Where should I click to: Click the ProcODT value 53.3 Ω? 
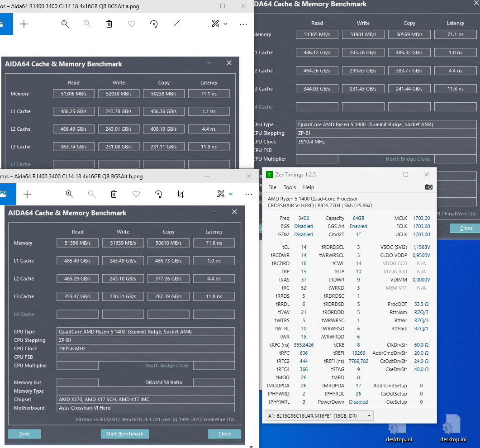pyautogui.click(x=421, y=304)
